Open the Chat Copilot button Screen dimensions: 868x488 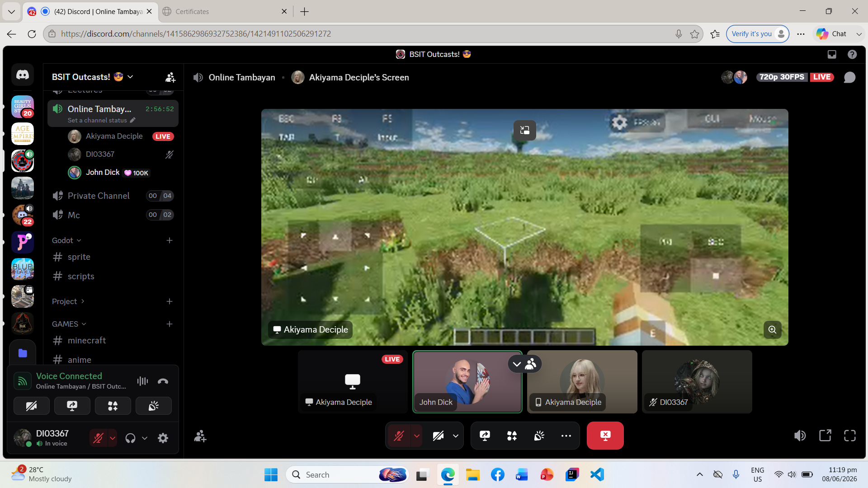pos(832,34)
